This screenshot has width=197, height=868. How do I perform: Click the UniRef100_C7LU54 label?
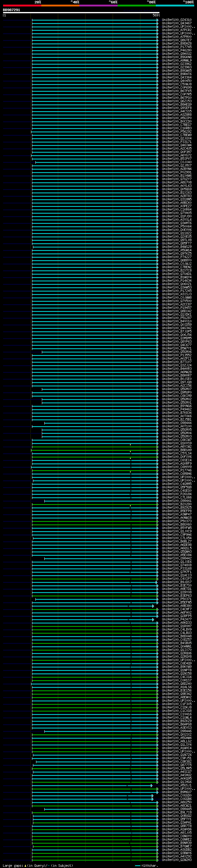(x=177, y=538)
